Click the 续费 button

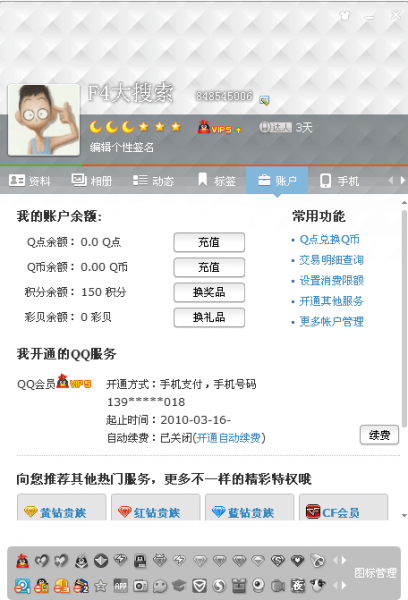click(x=379, y=435)
